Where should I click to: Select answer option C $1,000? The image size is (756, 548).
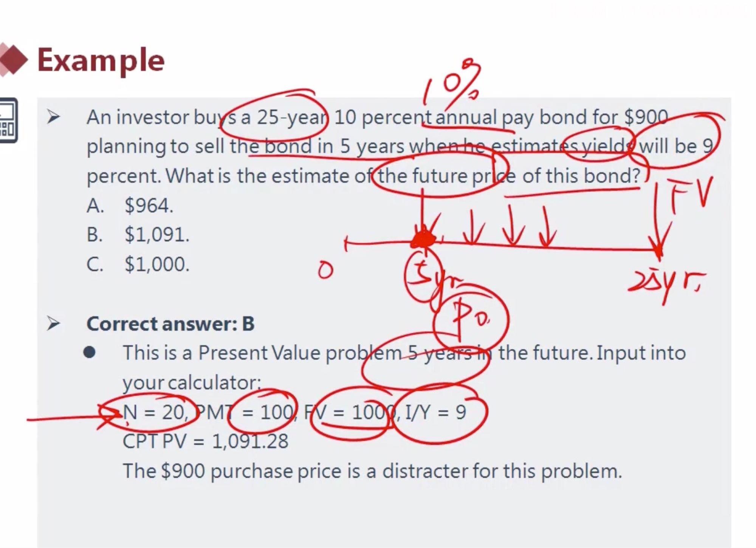click(138, 264)
